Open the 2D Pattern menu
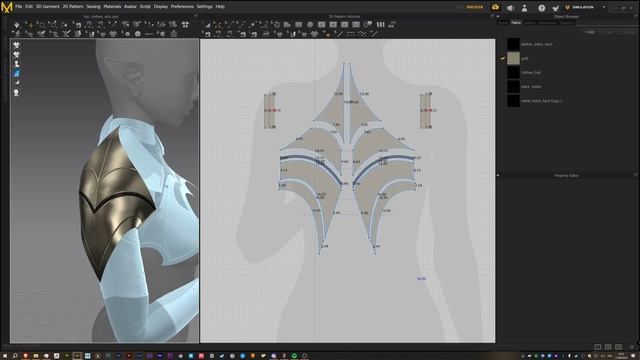 pos(73,7)
